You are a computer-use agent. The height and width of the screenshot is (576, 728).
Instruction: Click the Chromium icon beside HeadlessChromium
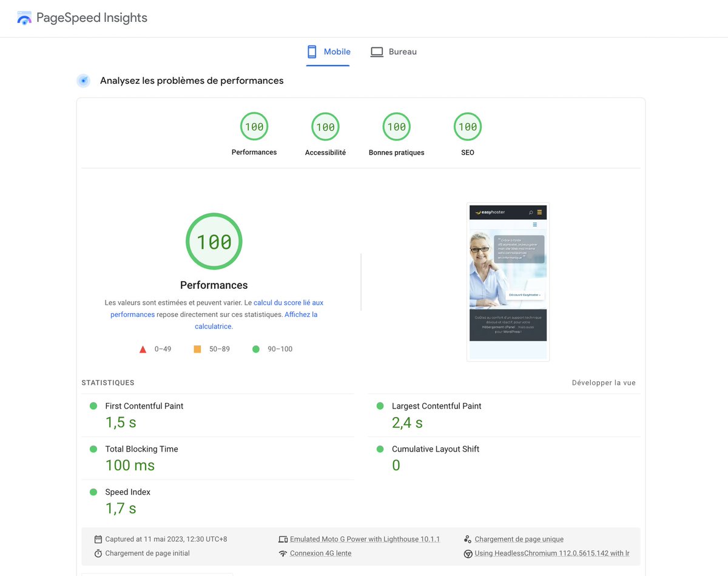coord(468,554)
